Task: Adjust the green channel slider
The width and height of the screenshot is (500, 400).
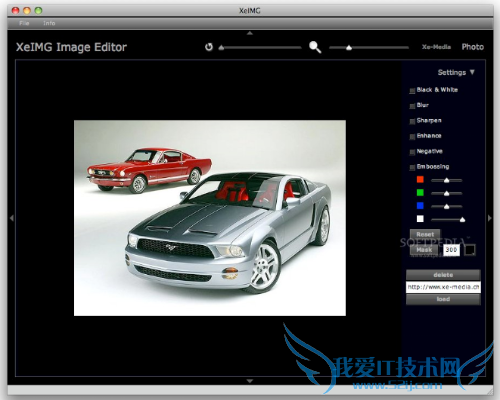Action: [x=447, y=193]
